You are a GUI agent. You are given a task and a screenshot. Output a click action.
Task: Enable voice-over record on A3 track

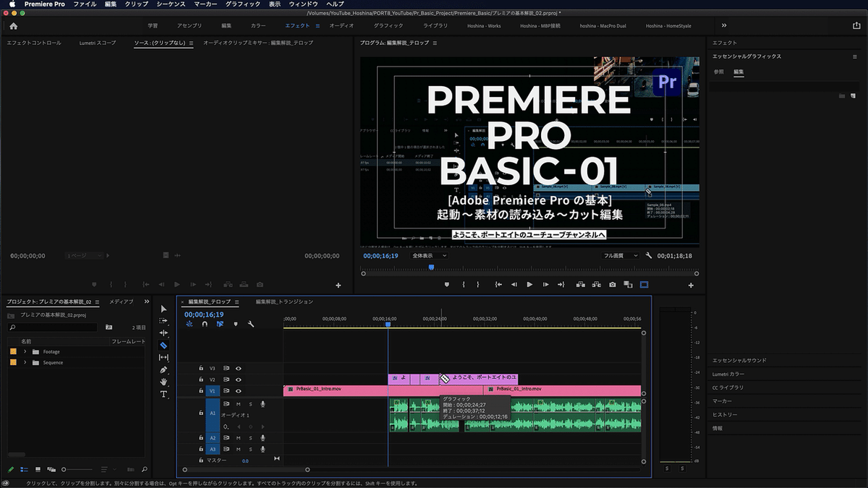(263, 449)
